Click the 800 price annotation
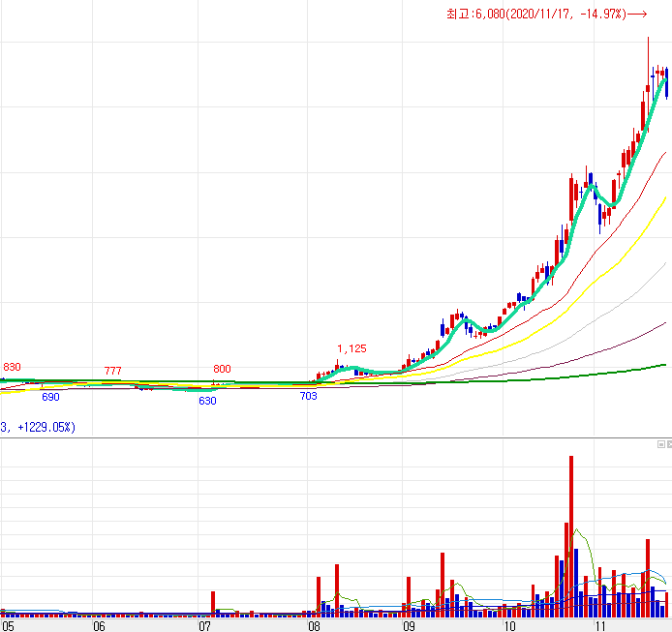Viewport: 672px width, 632px height. coord(222,369)
